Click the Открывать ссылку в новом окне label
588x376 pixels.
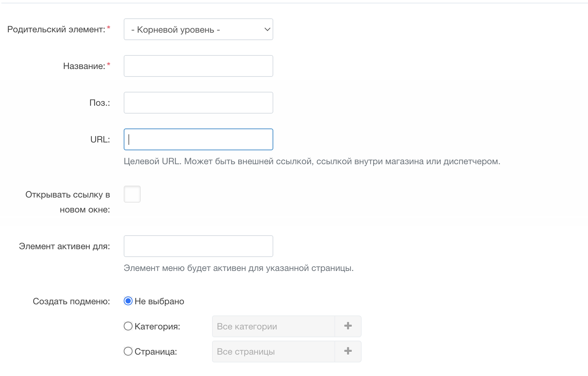tap(68, 202)
